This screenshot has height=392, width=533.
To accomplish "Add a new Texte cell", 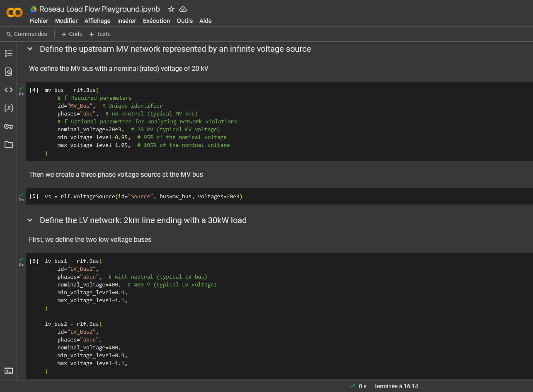I will coord(100,34).
